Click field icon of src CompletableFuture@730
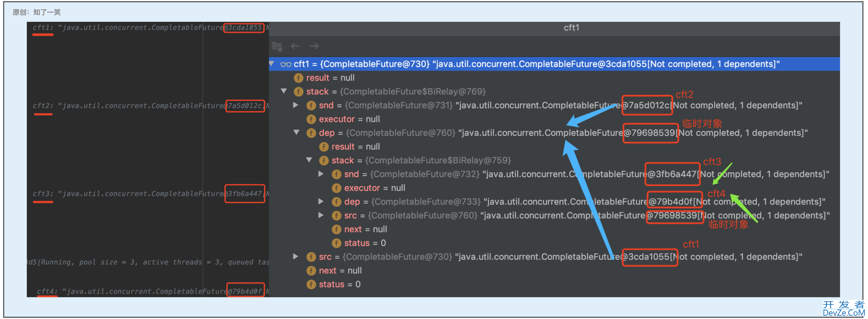The height and width of the screenshot is (319, 868). [x=311, y=257]
